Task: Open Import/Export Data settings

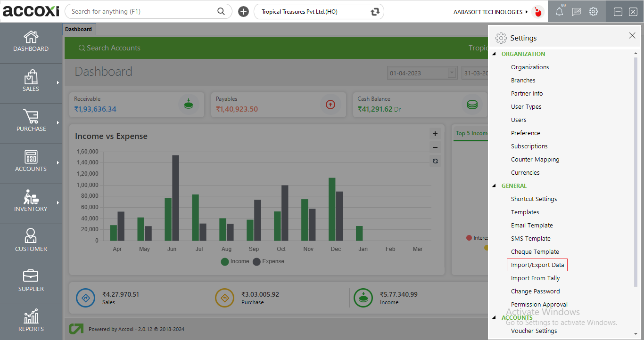Action: point(537,265)
